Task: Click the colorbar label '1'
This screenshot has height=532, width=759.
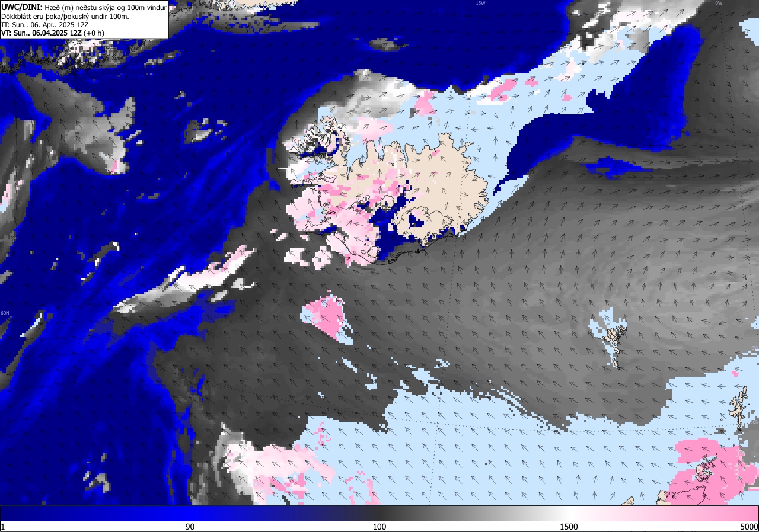Action: point(3,527)
